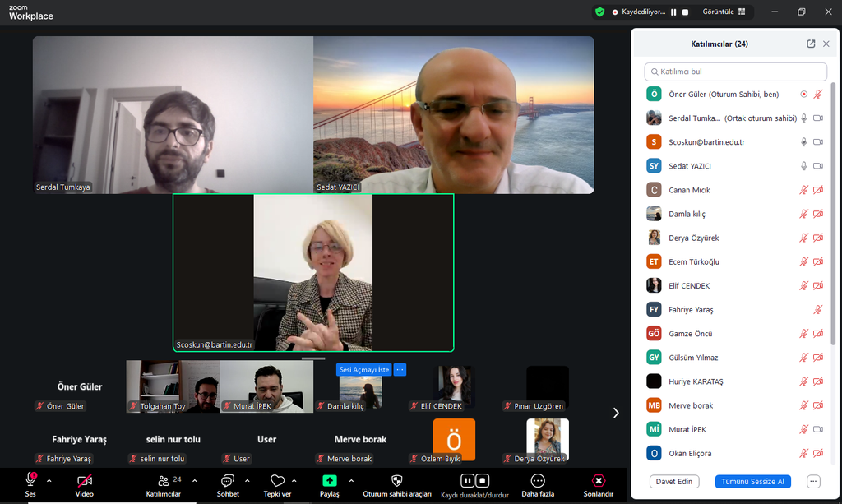The image size is (842, 504).
Task: Open Oturum sahibi araçları host tools
Action: pyautogui.click(x=397, y=481)
